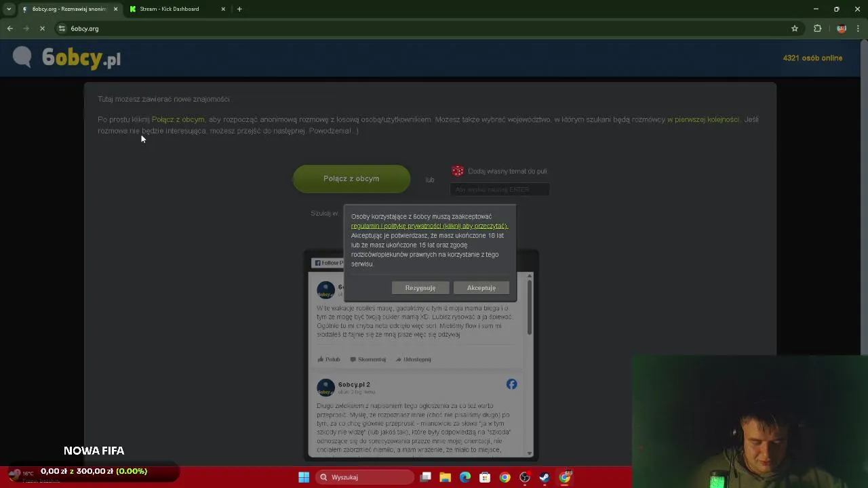Stop page loading with X button
Viewport: 868px width, 488px height.
[42, 28]
